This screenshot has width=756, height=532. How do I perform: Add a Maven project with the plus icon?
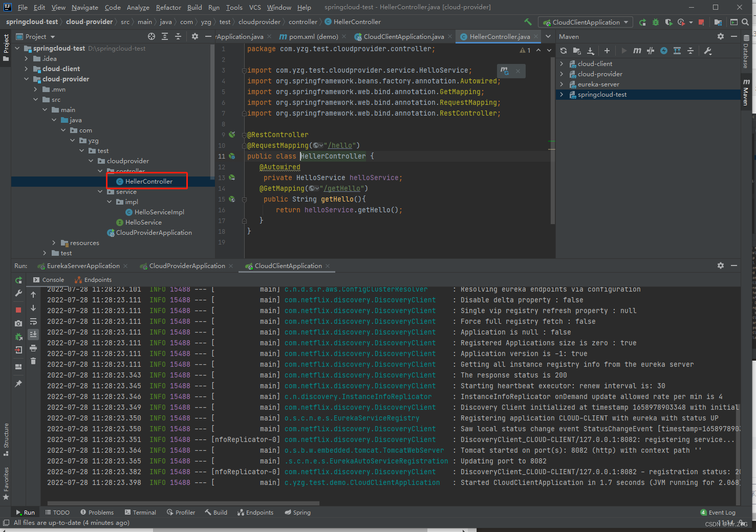tap(607, 51)
